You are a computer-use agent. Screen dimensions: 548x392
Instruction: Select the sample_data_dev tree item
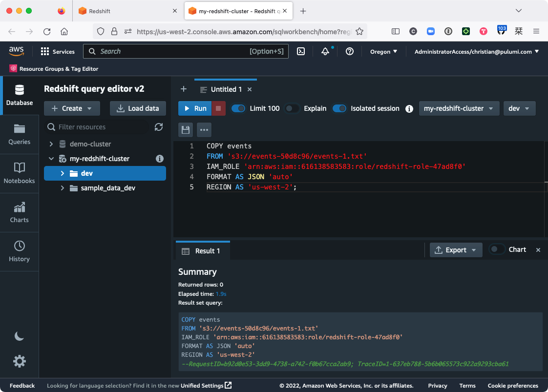pos(107,188)
